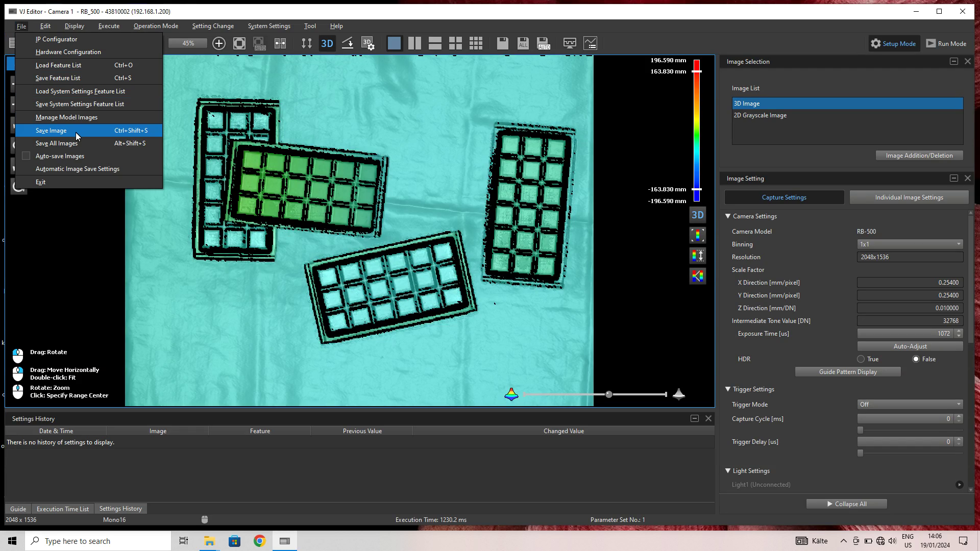The height and width of the screenshot is (551, 980).
Task: Click the save all images icon
Action: 523,43
